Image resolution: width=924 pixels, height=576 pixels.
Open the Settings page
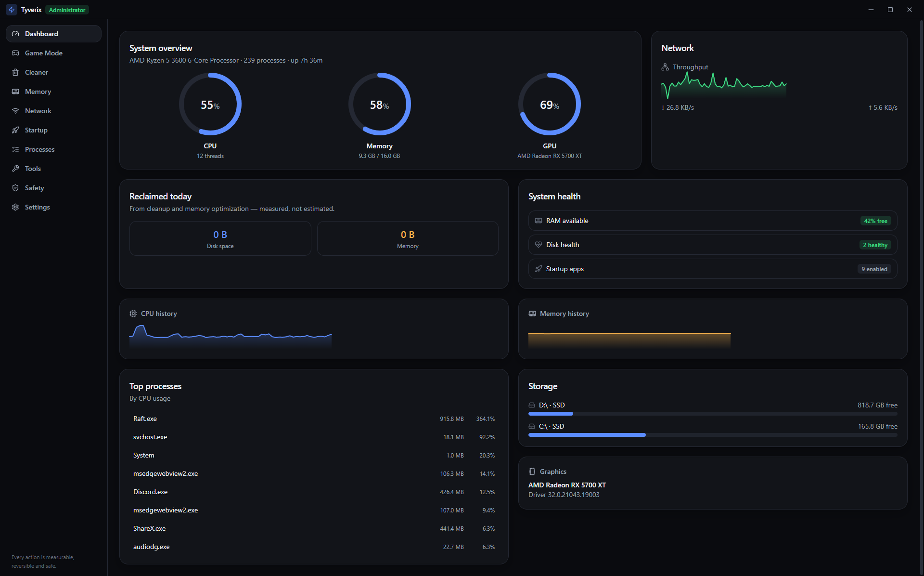tap(53, 207)
